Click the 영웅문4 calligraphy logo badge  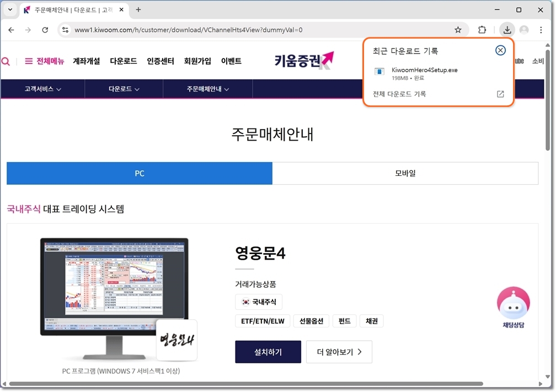[177, 340]
